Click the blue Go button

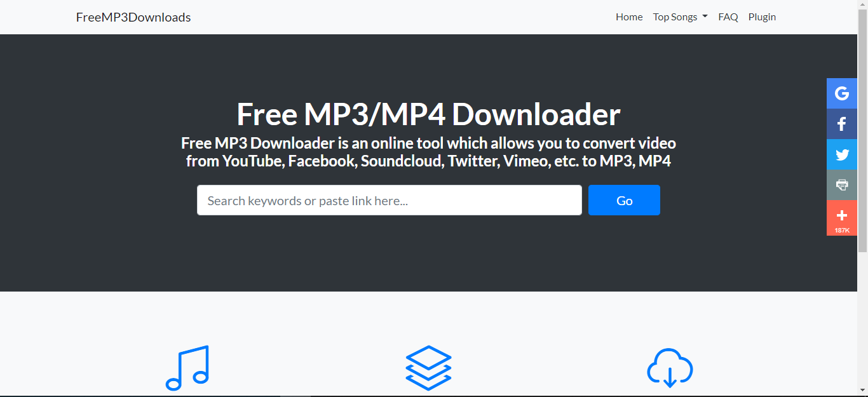pos(624,200)
